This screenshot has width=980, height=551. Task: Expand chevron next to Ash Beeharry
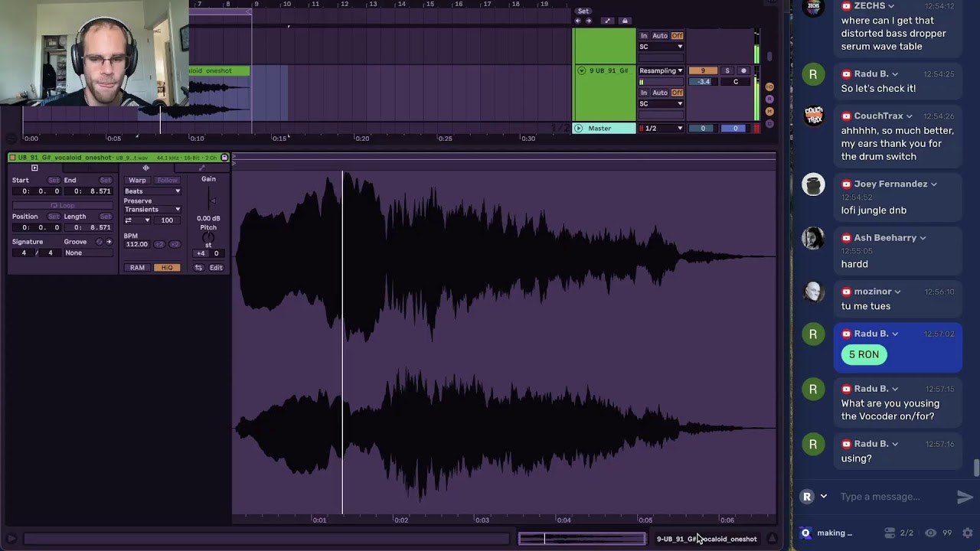pos(923,238)
